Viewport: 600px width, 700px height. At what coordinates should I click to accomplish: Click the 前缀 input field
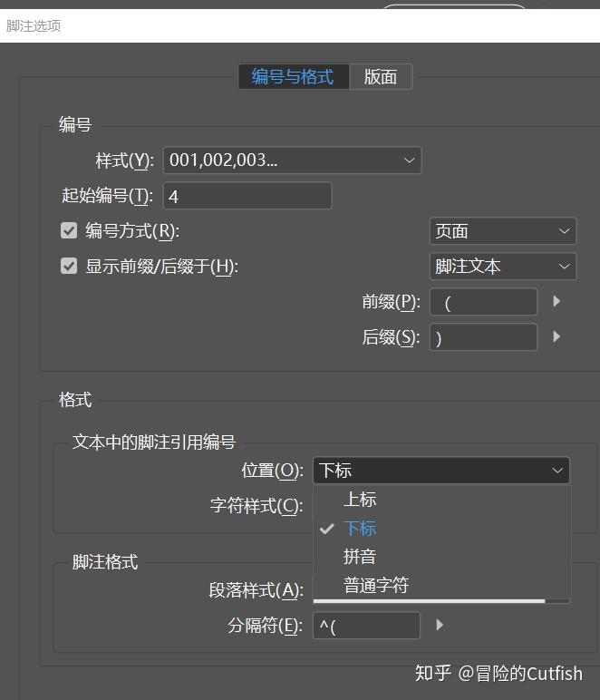pyautogui.click(x=483, y=302)
